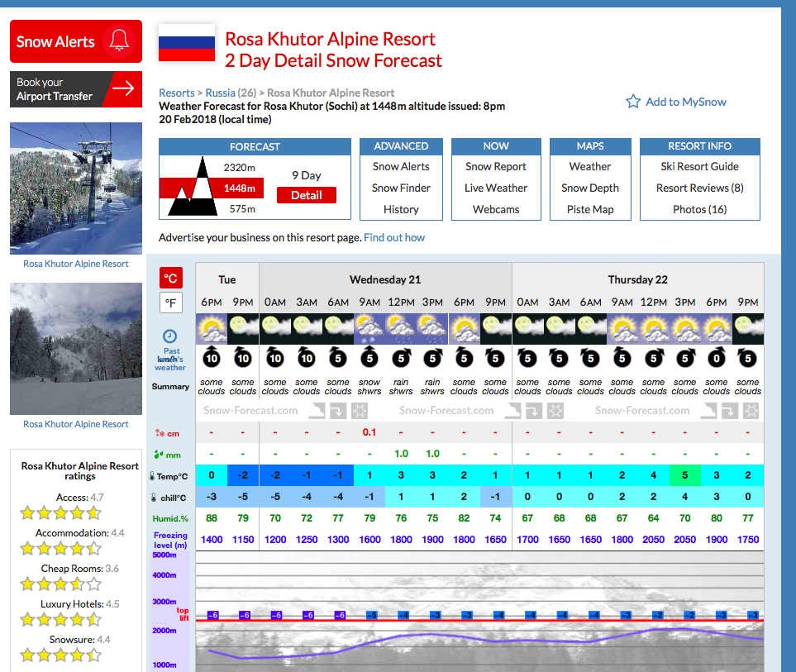Click first Rosa Khutor Alpine Resort caption link
Image resolution: width=796 pixels, height=672 pixels.
click(76, 264)
